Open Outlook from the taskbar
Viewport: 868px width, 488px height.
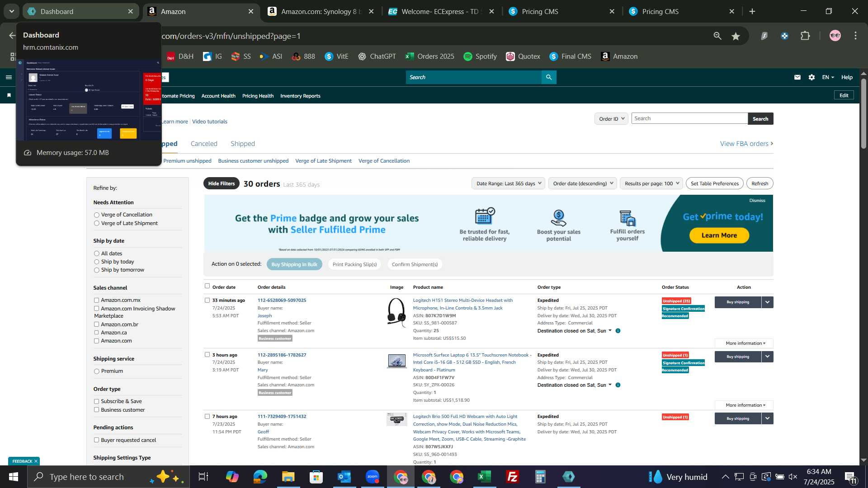344,477
